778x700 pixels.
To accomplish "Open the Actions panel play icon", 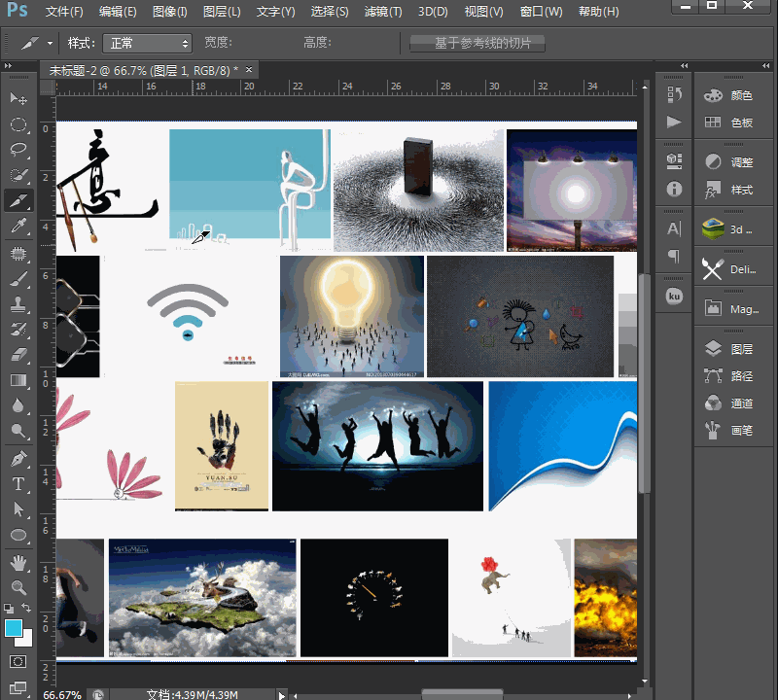I will click(x=674, y=122).
